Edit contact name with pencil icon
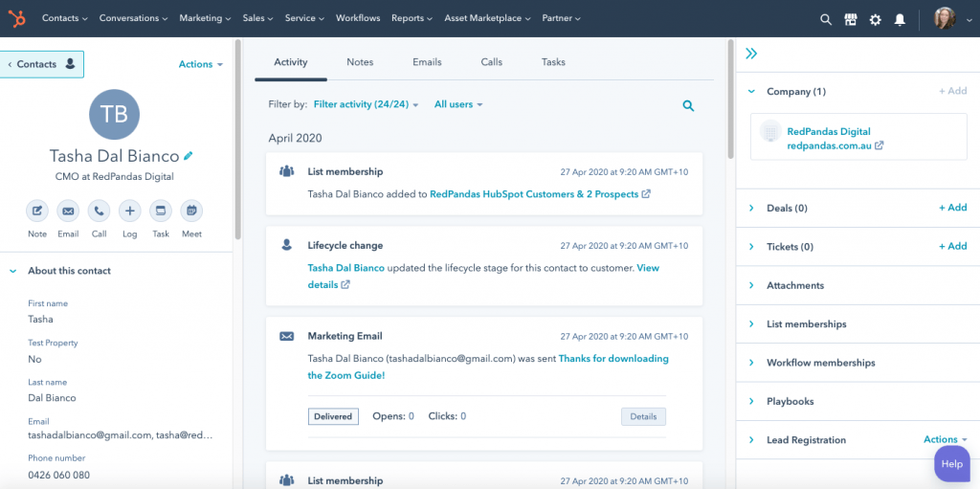The width and height of the screenshot is (980, 489). click(189, 156)
